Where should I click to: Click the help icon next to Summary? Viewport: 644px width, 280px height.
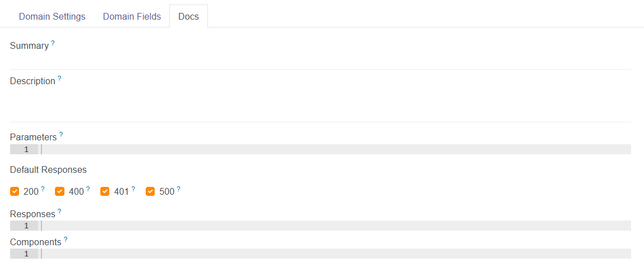click(x=53, y=43)
